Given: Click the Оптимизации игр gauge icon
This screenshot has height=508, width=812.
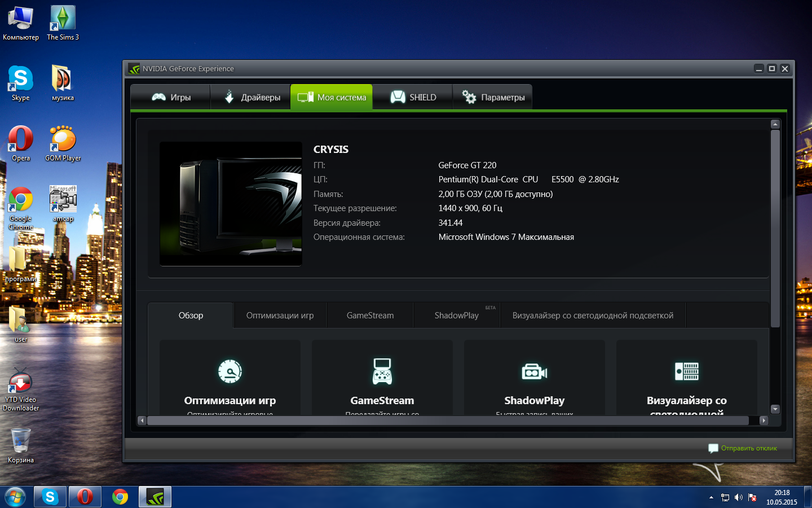Looking at the screenshot, I should [x=230, y=371].
